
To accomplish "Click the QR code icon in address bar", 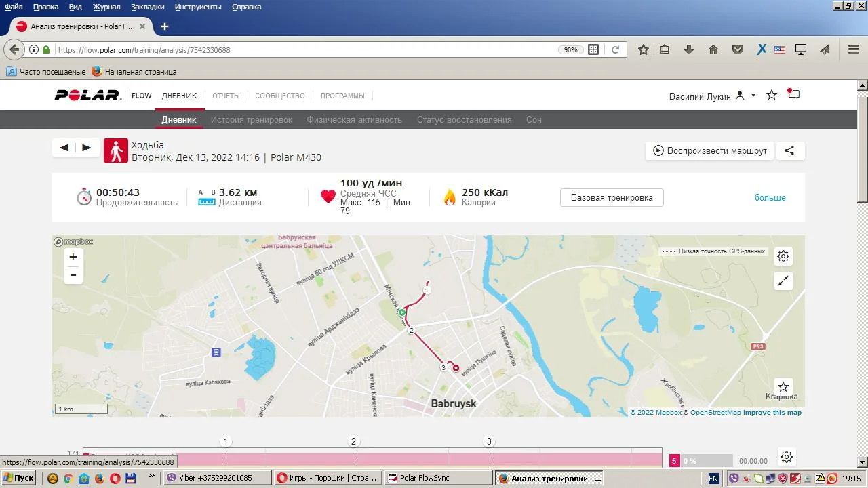I will [593, 49].
